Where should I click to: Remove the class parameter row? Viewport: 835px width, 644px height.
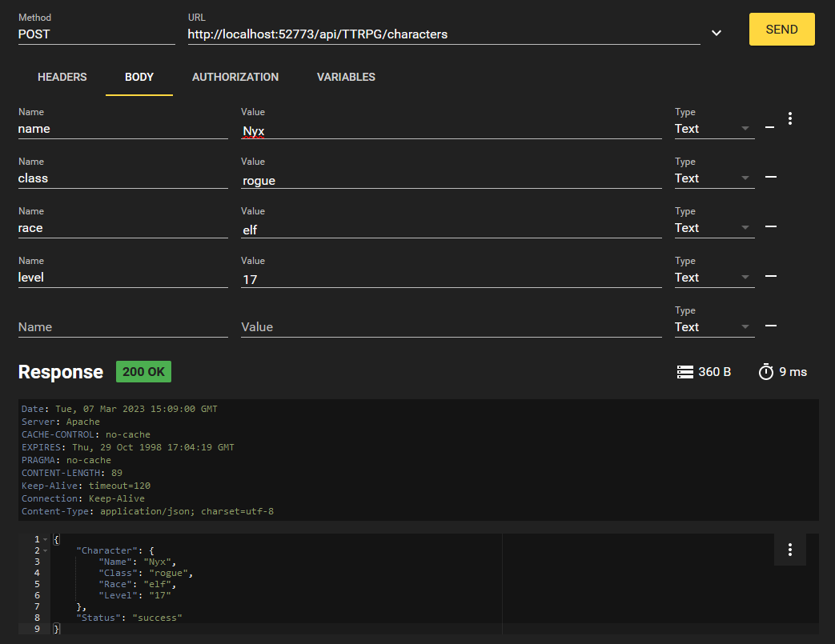tap(770, 177)
